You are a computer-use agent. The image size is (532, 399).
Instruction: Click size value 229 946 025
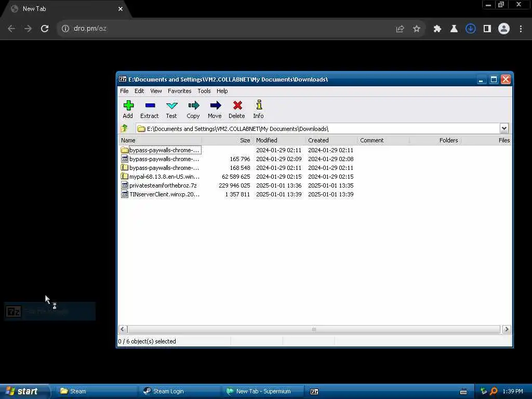tap(234, 185)
